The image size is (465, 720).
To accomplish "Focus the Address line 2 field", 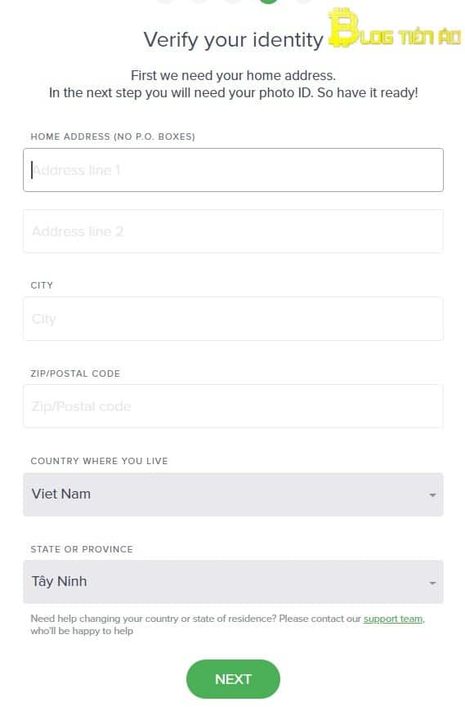I will tap(233, 231).
